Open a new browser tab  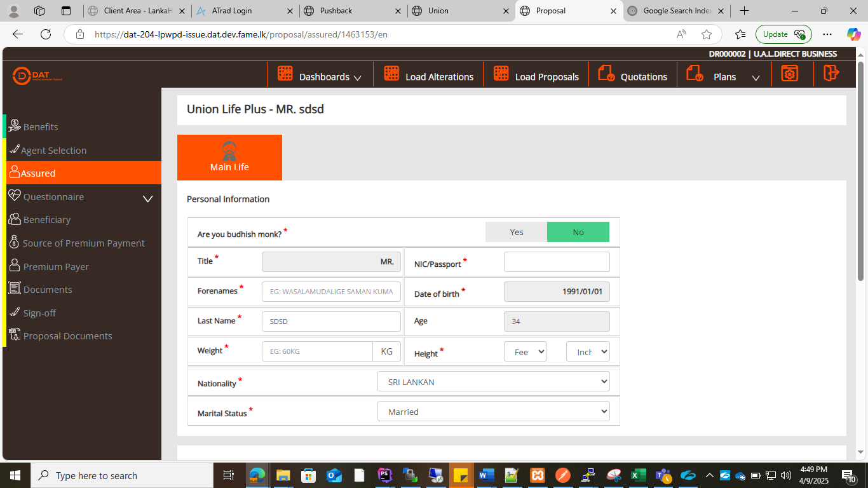pyautogui.click(x=744, y=11)
